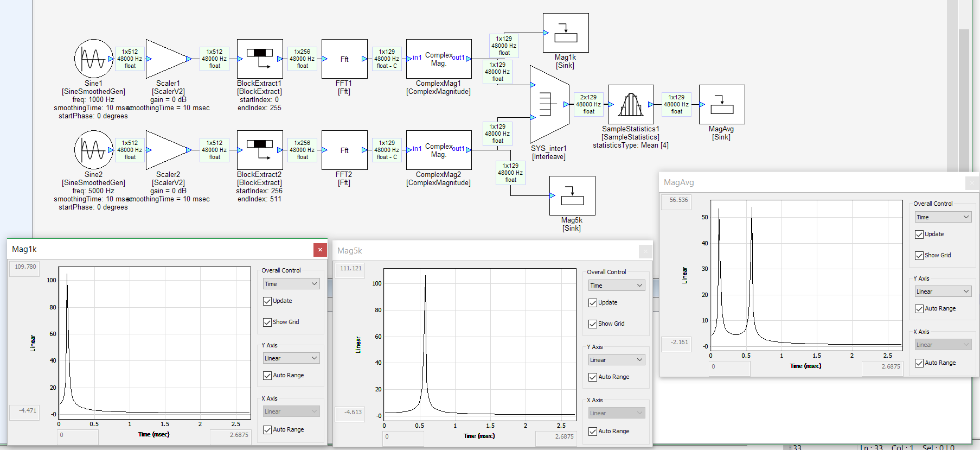Select the Mag5k sink block icon
980x450 pixels.
pyautogui.click(x=572, y=195)
